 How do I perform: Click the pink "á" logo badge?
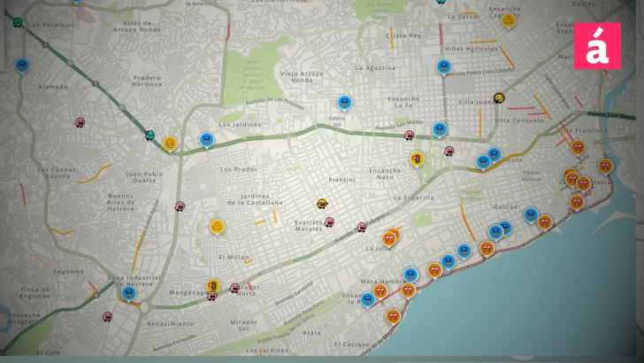coord(597,46)
